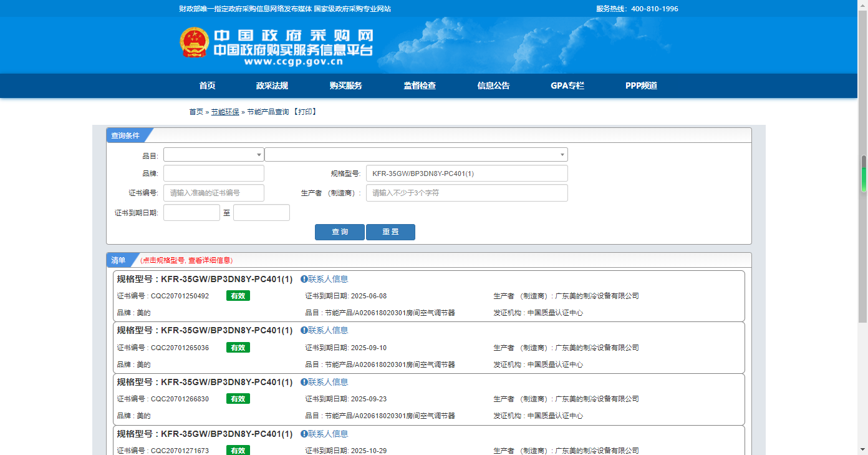The width and height of the screenshot is (868, 455).
Task: Open the 政采法规 navigation menu
Action: tap(272, 86)
